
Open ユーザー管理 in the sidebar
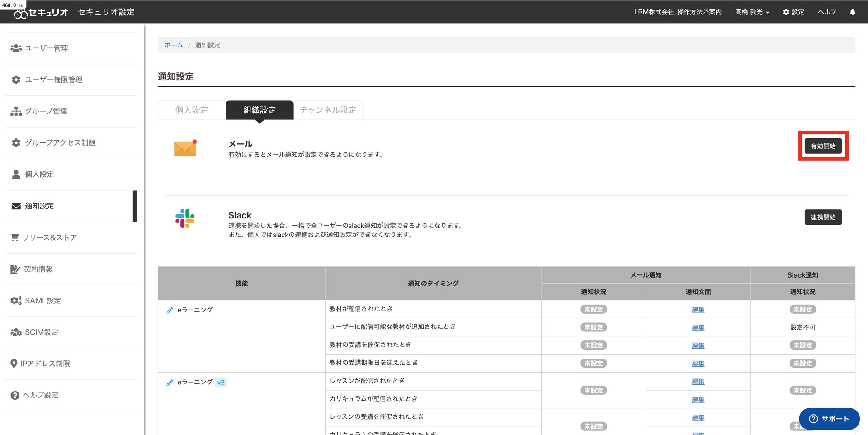pos(72,48)
